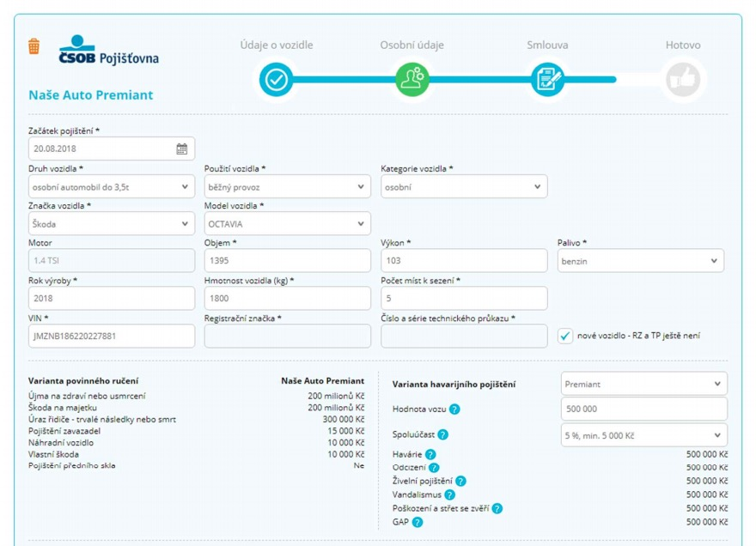
Task: Open the Použití vozidla dropdown
Action: tap(287, 186)
